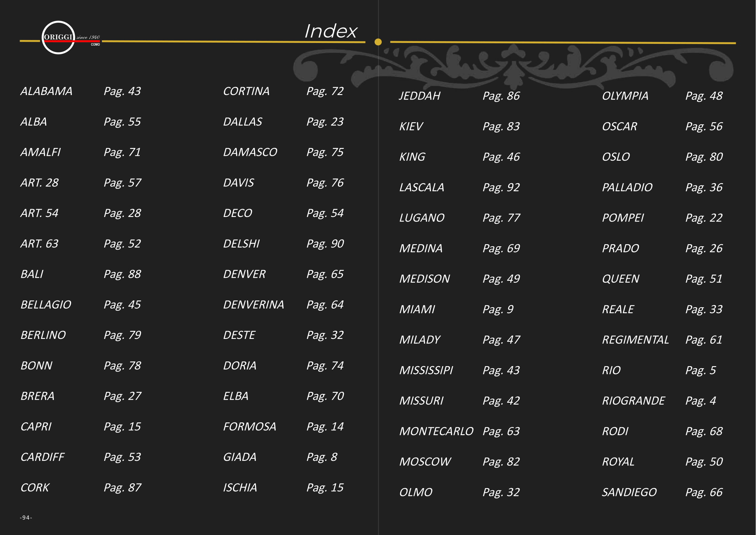Click Pag. 9 beside MIAMI
Viewport: 756px width, 535px height.
(x=497, y=309)
